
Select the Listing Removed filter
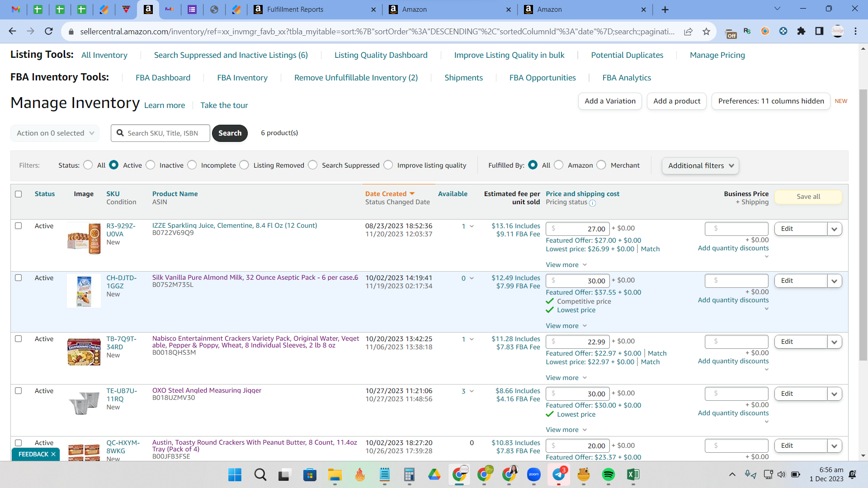tap(245, 165)
